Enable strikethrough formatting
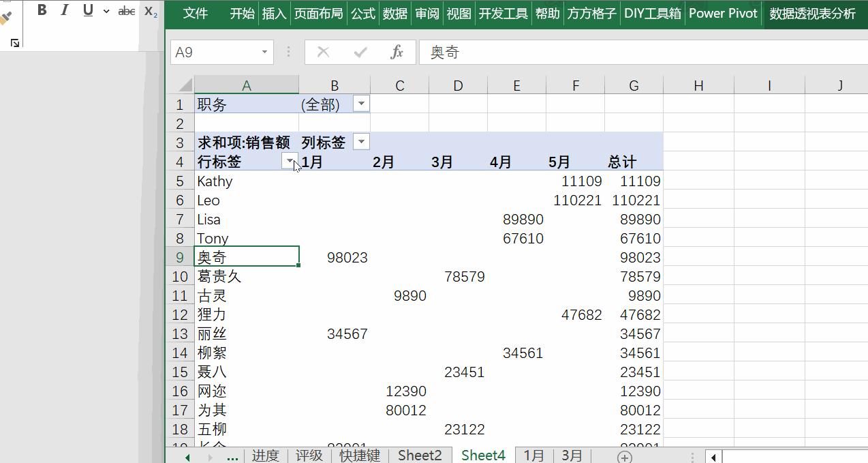This screenshot has height=463, width=868. [127, 11]
